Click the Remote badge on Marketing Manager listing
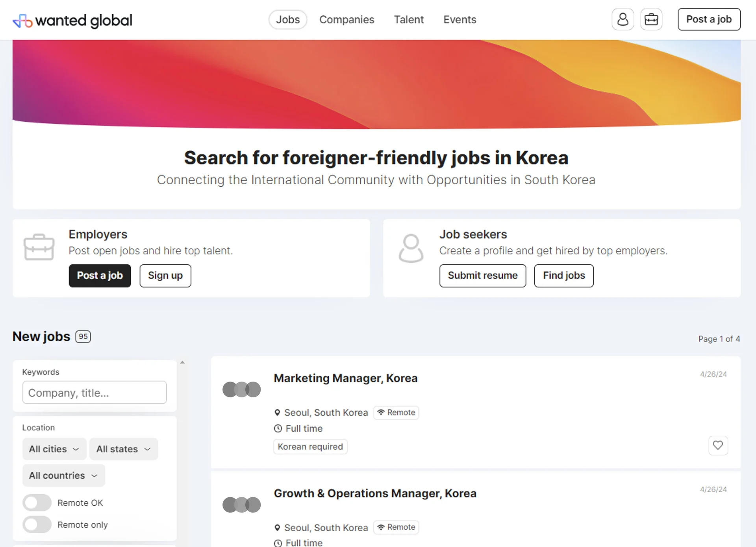The width and height of the screenshot is (756, 547). click(396, 412)
